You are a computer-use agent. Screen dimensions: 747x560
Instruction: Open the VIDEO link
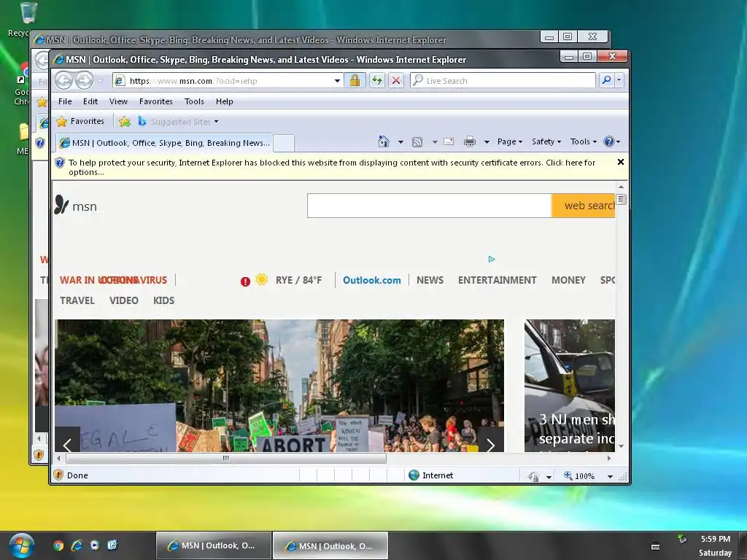pyautogui.click(x=124, y=300)
